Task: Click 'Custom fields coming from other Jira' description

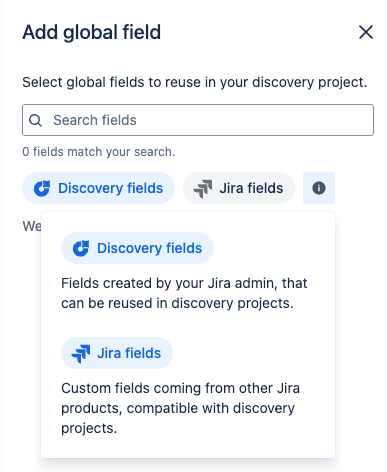Action: point(180,408)
